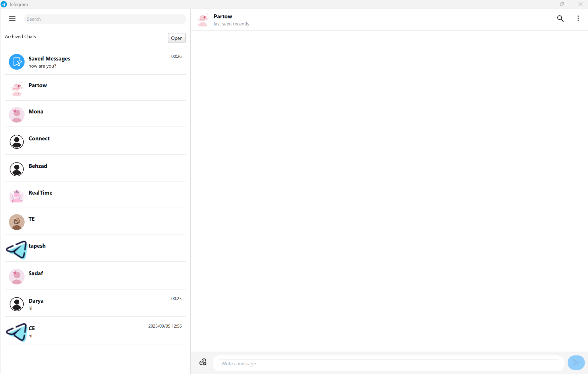This screenshot has width=588, height=374.
Task: Click the Connect contact avatar
Action: (17, 142)
